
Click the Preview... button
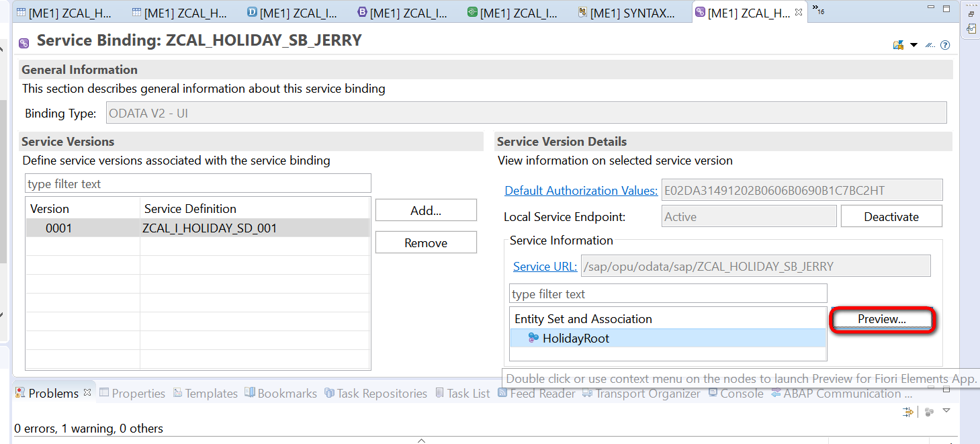pyautogui.click(x=882, y=319)
